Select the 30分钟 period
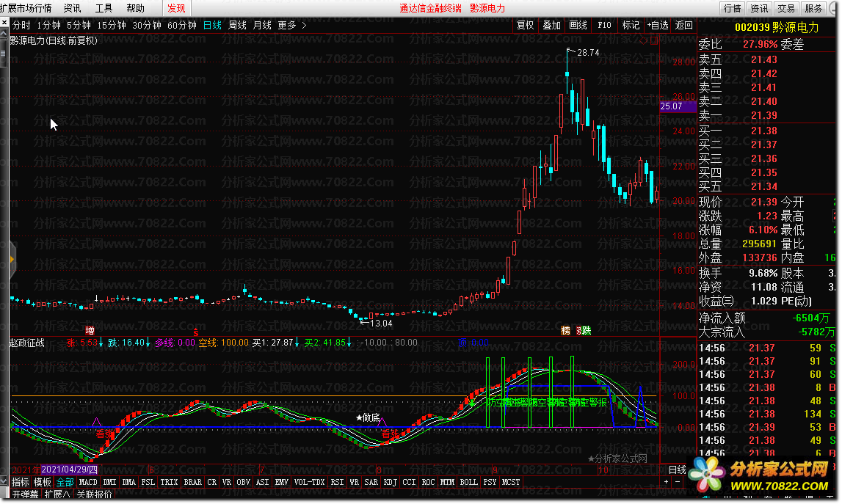This screenshot has height=504, width=842. click(147, 25)
